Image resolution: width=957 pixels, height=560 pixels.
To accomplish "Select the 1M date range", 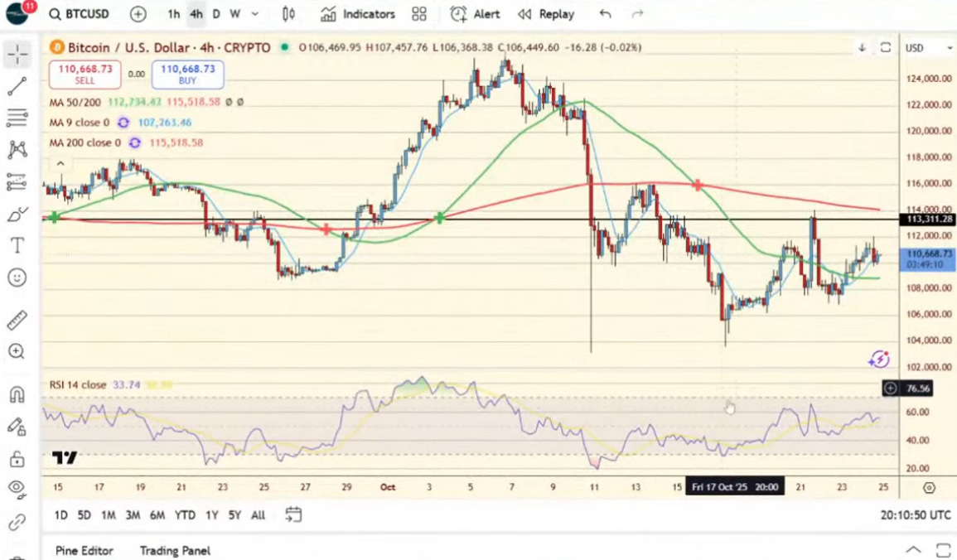I will 108,515.
